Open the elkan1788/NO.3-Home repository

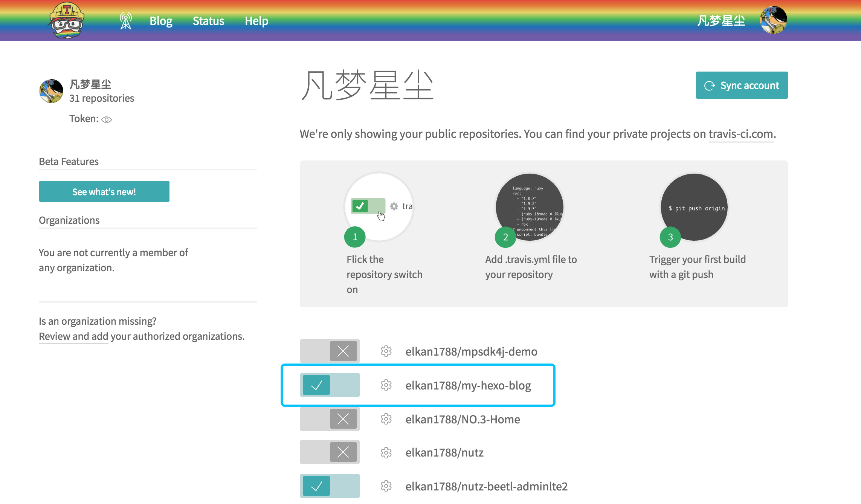(463, 419)
